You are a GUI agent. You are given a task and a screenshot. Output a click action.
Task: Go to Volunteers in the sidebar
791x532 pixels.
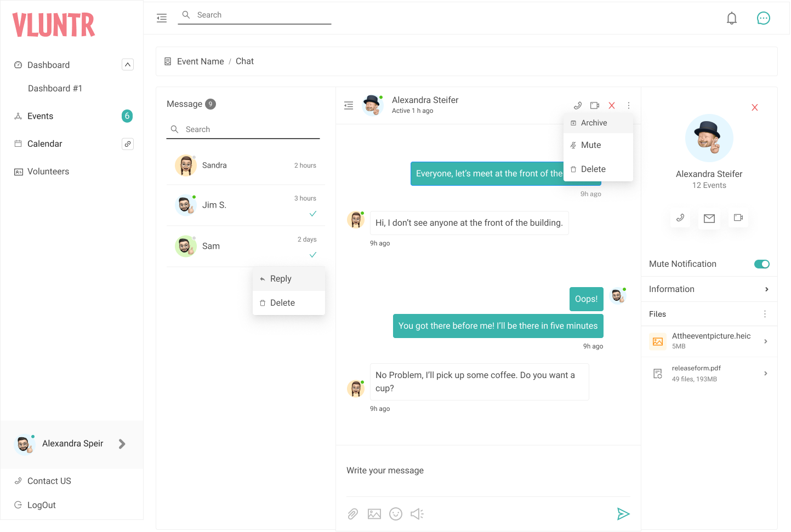click(48, 171)
